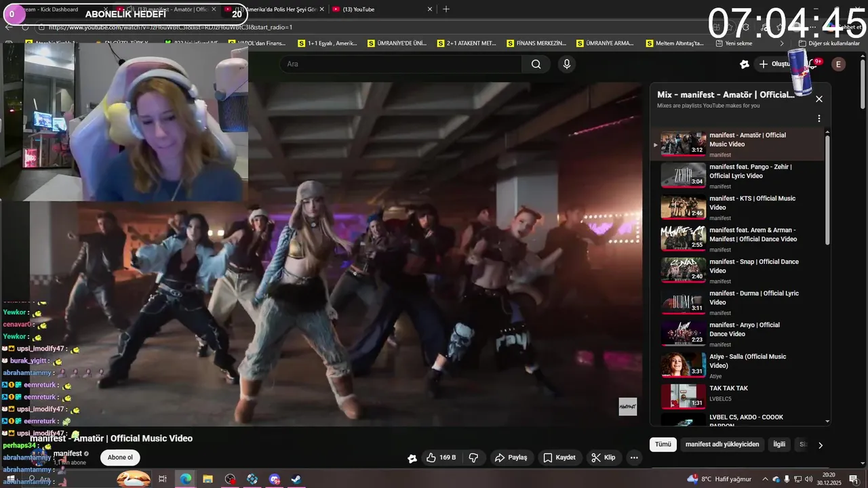Screen dimensions: 868x488
Task: Open the account avatar labeled E
Action: [838, 64]
